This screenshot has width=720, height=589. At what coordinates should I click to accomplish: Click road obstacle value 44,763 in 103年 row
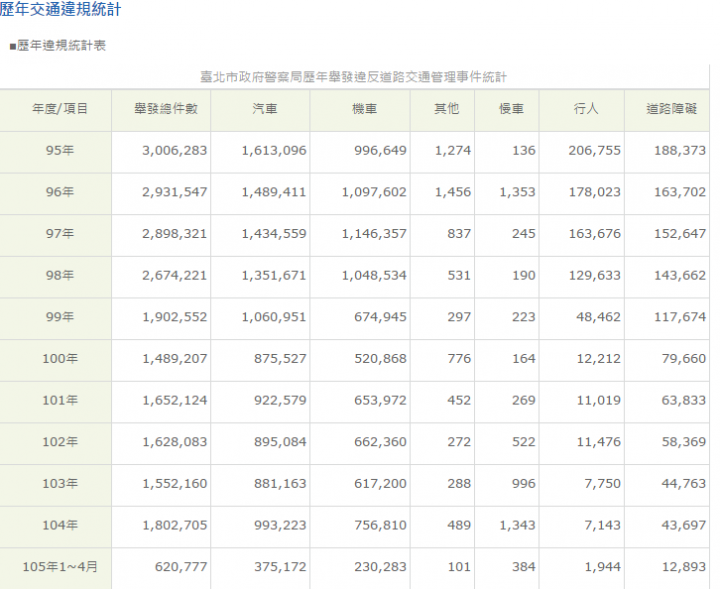[684, 483]
